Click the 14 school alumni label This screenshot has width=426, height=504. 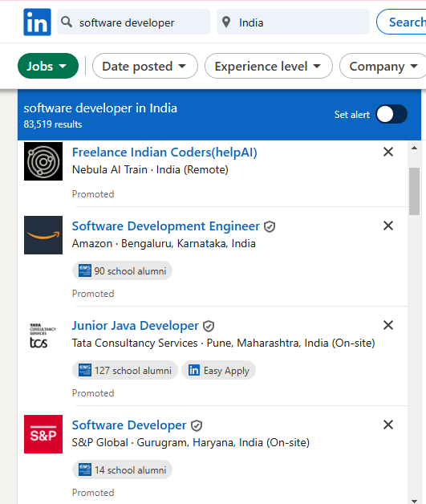[130, 470]
